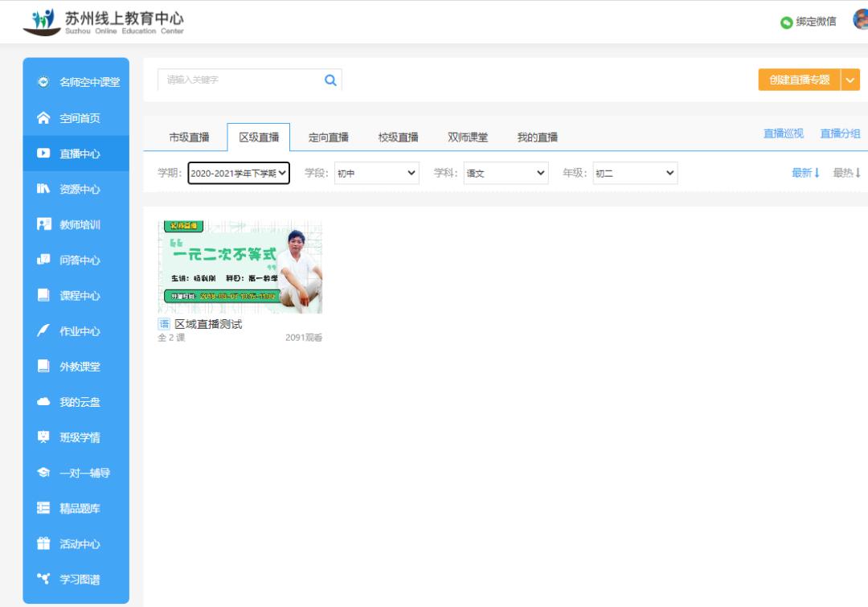
Task: Open the 学期 semester dropdown
Action: [x=240, y=172]
